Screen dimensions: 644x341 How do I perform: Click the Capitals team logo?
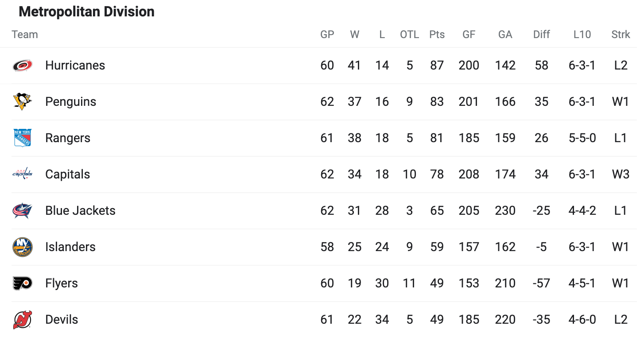click(x=22, y=174)
